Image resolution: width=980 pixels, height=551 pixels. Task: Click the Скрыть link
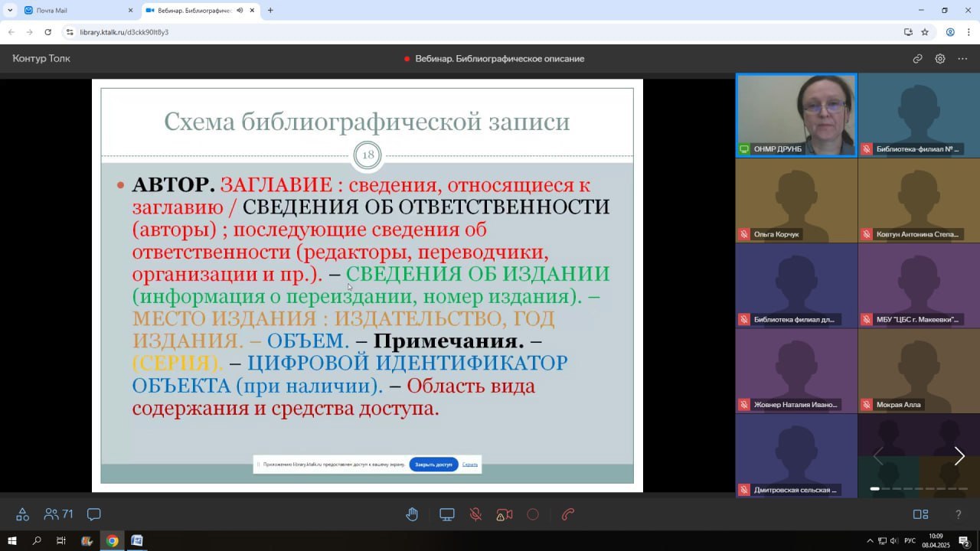click(470, 465)
